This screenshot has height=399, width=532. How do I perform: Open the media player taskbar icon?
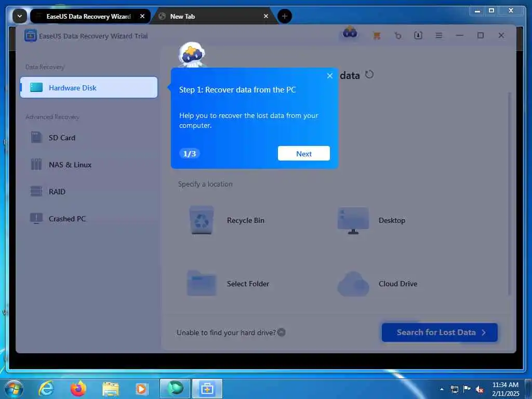tap(141, 389)
